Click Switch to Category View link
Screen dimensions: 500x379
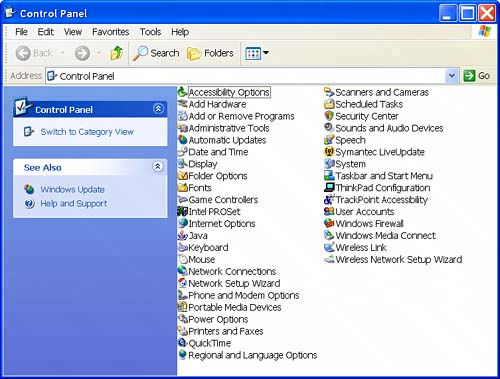click(x=87, y=132)
